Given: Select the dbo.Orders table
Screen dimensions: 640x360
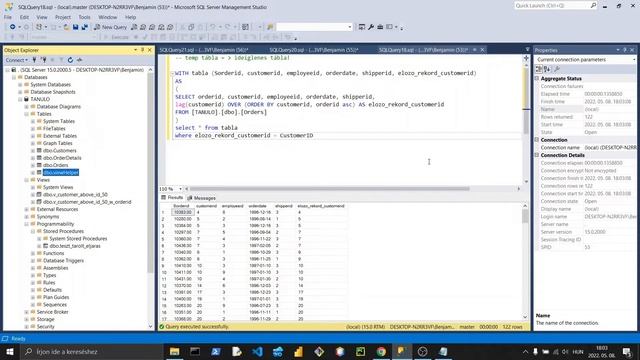Looking at the screenshot, I should [56, 165].
